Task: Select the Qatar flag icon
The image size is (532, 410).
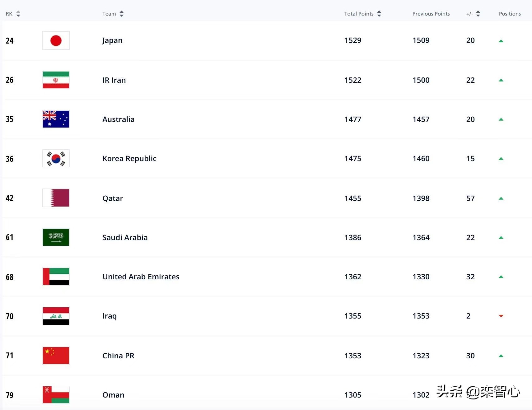Action: point(56,198)
